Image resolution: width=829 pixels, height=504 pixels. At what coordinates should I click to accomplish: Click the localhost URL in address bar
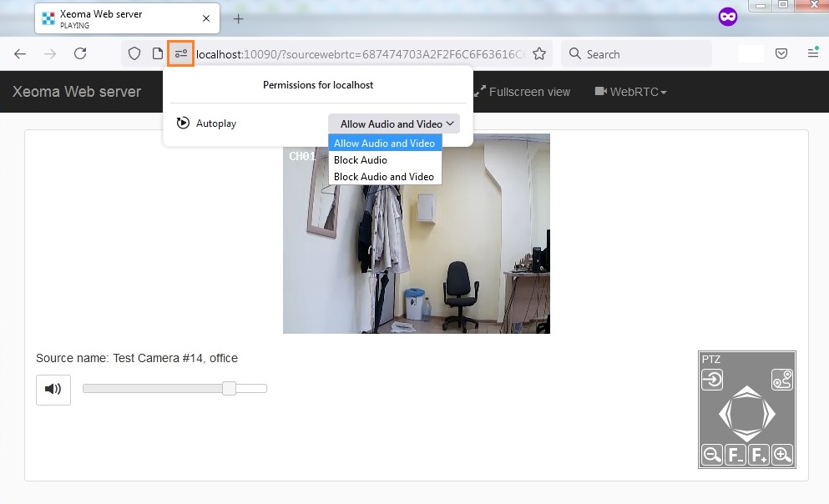(361, 54)
